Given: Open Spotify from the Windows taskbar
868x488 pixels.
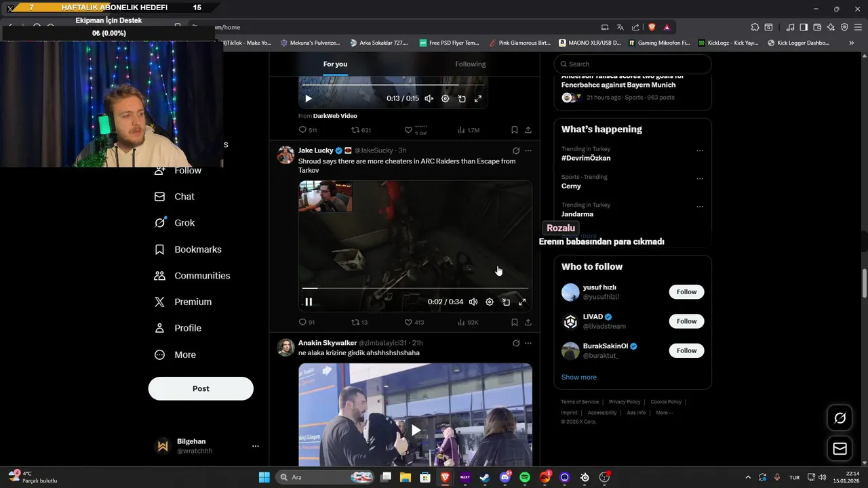Looking at the screenshot, I should (x=525, y=477).
